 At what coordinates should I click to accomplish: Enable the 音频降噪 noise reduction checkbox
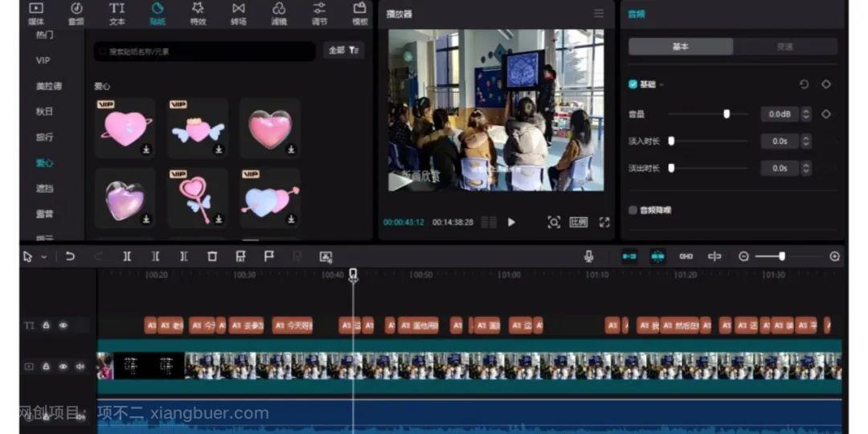(x=633, y=210)
